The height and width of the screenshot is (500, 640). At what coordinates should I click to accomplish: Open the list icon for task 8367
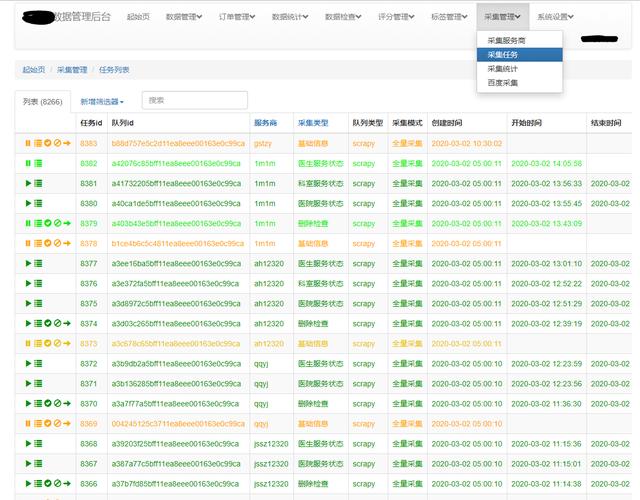click(x=38, y=463)
